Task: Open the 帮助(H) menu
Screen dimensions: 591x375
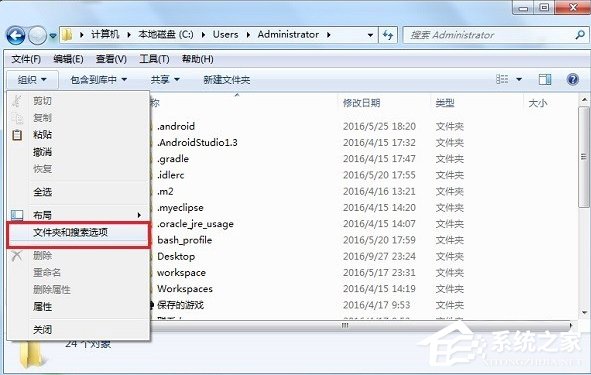Action: tap(198, 59)
